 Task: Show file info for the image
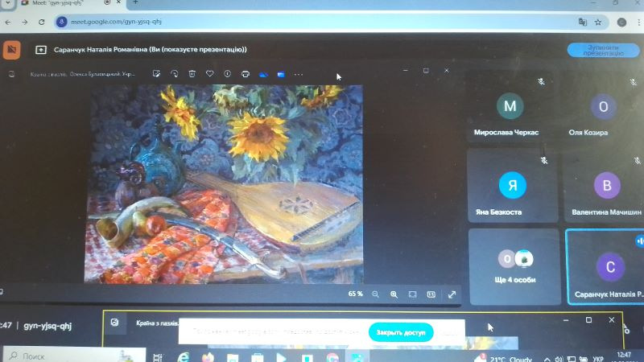228,74
